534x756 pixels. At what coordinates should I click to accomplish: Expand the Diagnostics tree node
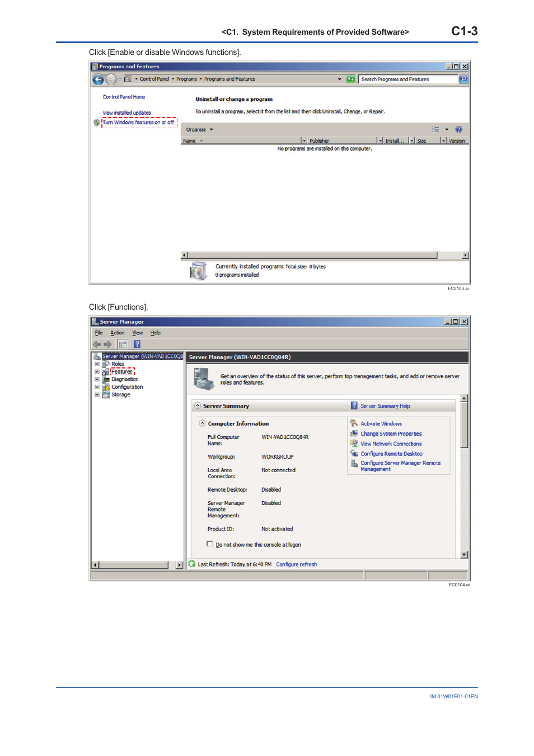(x=97, y=379)
